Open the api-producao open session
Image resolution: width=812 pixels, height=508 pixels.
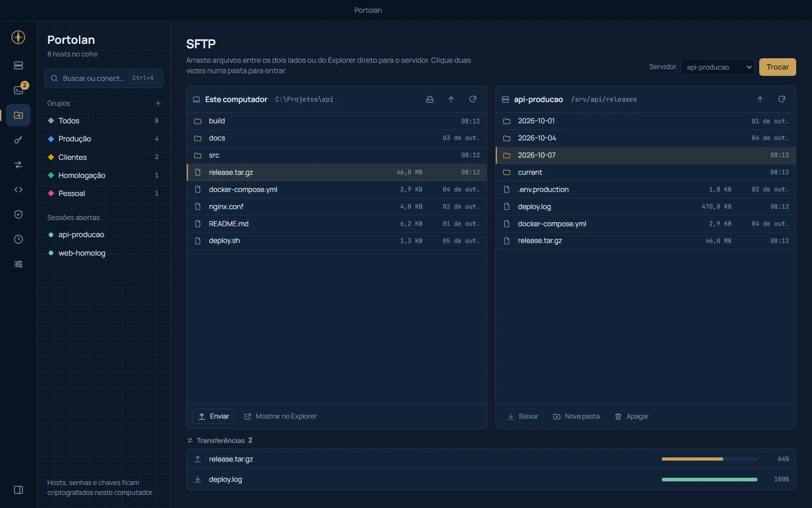pos(104,235)
